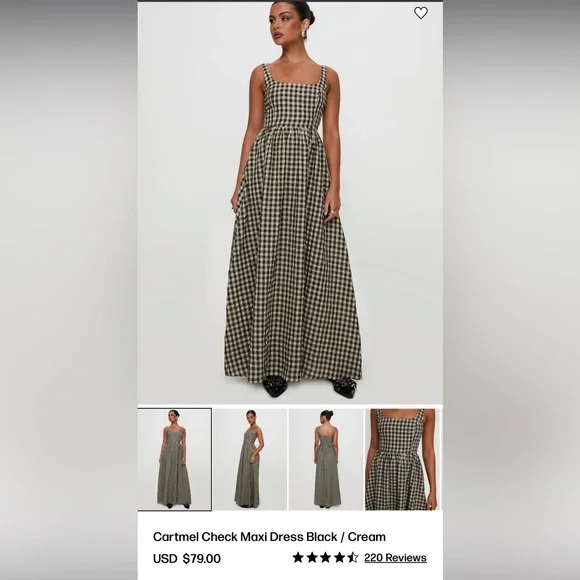Click the USD currency label
Viewport: 580px width, 580px height.
pyautogui.click(x=165, y=558)
